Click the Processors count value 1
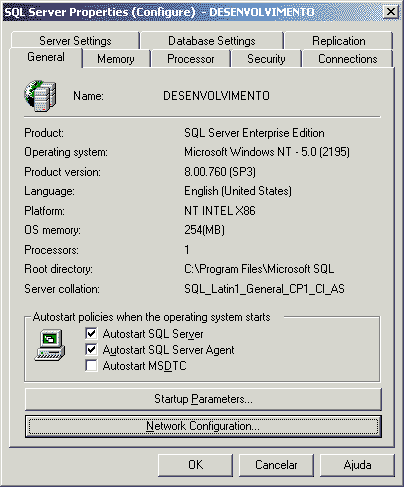Viewport: 404px width, 487px height. click(x=187, y=250)
